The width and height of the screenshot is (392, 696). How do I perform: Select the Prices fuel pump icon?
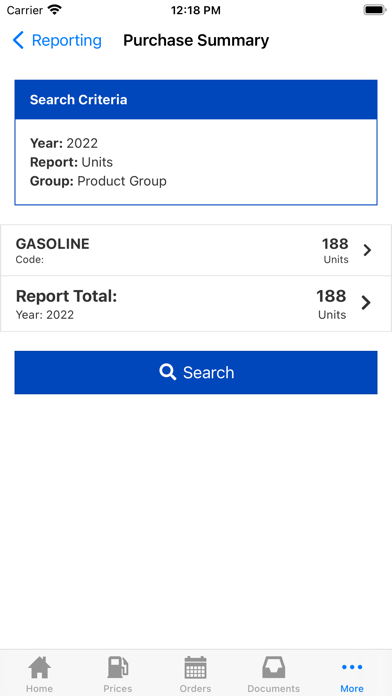pyautogui.click(x=118, y=667)
